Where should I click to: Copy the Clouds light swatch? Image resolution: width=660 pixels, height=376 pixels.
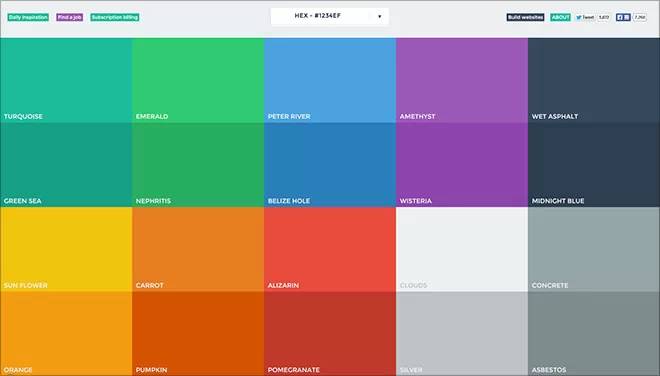462,249
